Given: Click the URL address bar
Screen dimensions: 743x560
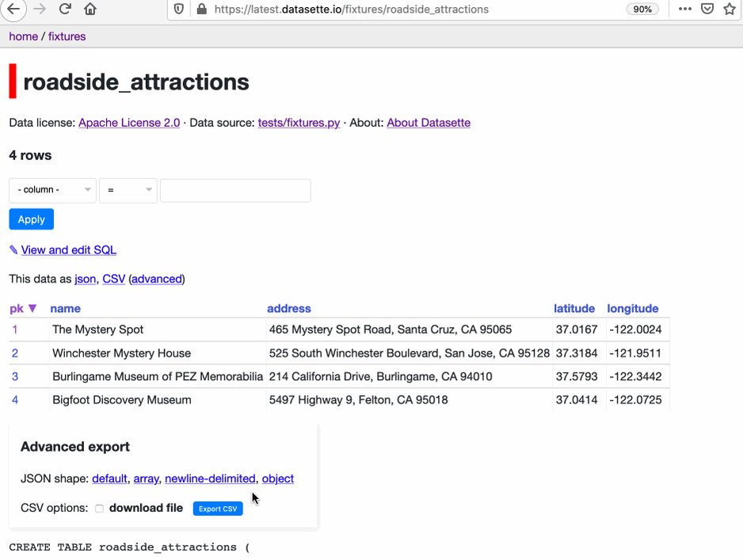Looking at the screenshot, I should point(351,10).
